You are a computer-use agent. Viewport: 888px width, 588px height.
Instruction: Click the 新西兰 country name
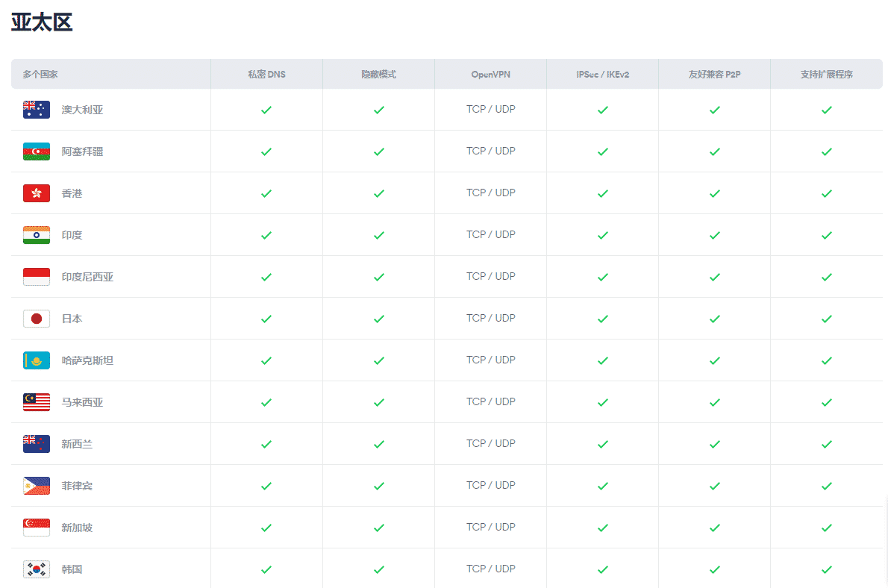(77, 444)
